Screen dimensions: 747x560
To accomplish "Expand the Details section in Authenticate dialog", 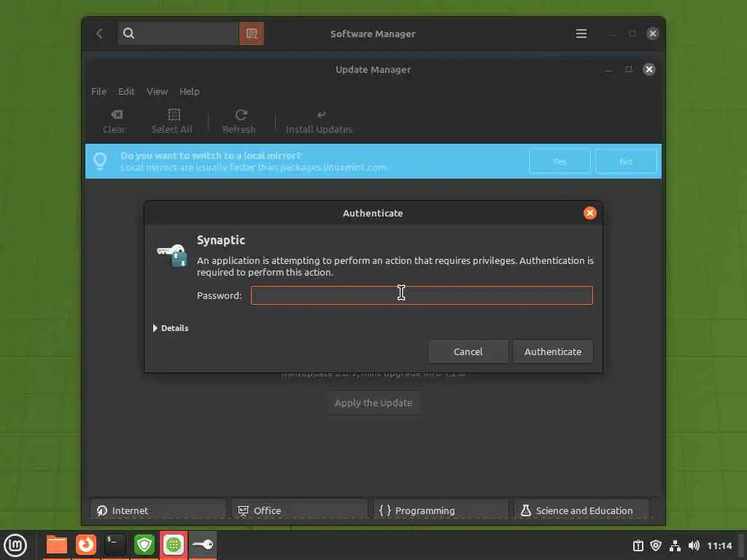I will (x=171, y=328).
